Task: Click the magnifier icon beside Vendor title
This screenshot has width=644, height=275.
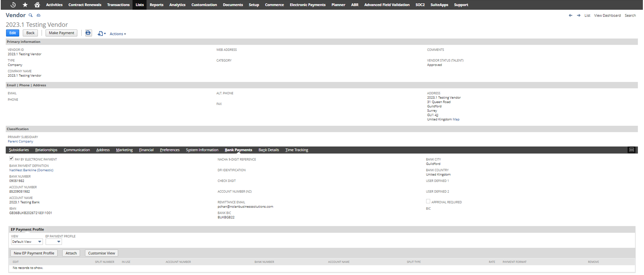Action: [x=31, y=15]
